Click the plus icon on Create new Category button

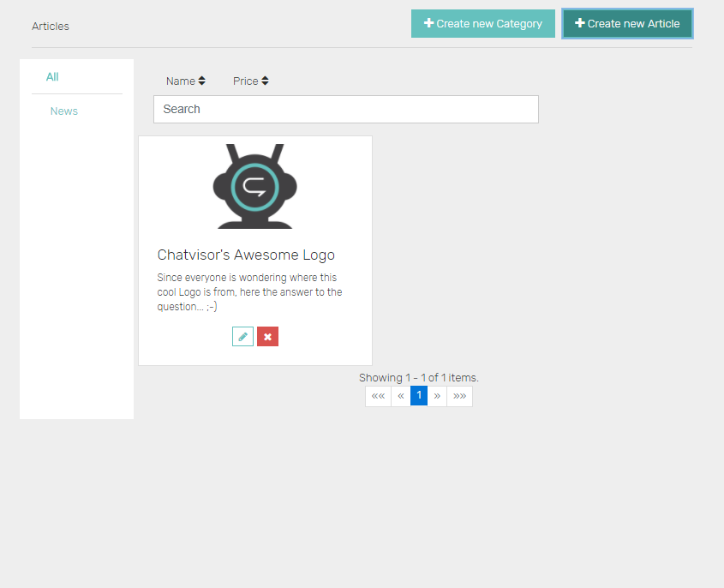click(428, 23)
